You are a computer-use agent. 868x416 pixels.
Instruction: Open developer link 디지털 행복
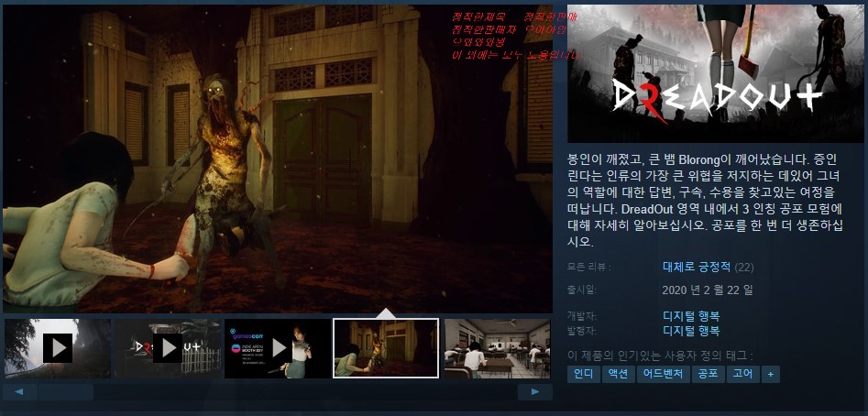(691, 316)
